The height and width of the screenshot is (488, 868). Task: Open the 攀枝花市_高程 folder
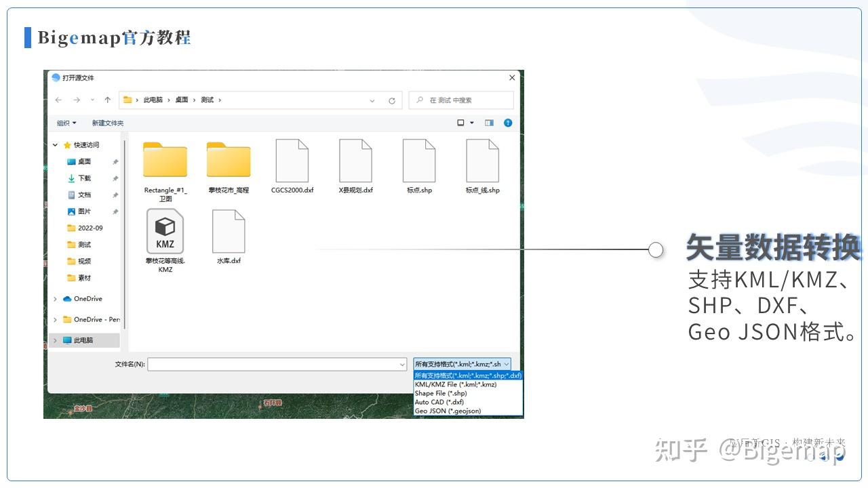[229, 161]
